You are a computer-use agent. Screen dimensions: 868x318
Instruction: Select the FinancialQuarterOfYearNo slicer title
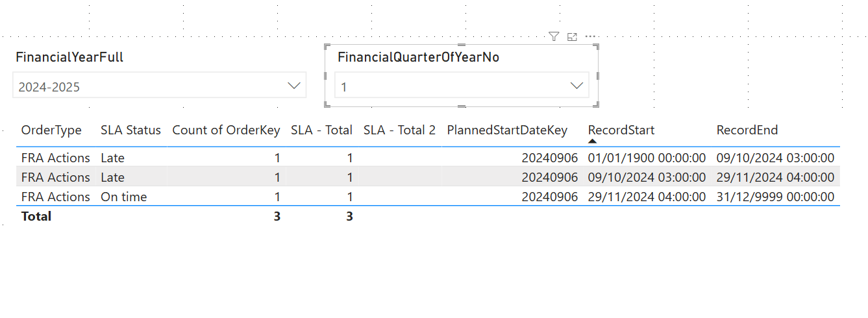coord(418,57)
